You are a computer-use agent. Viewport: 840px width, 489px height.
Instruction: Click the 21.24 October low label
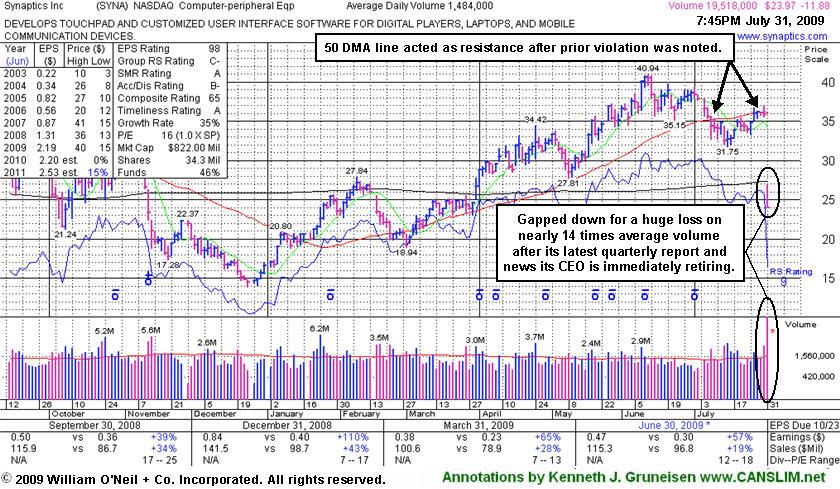[x=65, y=234]
